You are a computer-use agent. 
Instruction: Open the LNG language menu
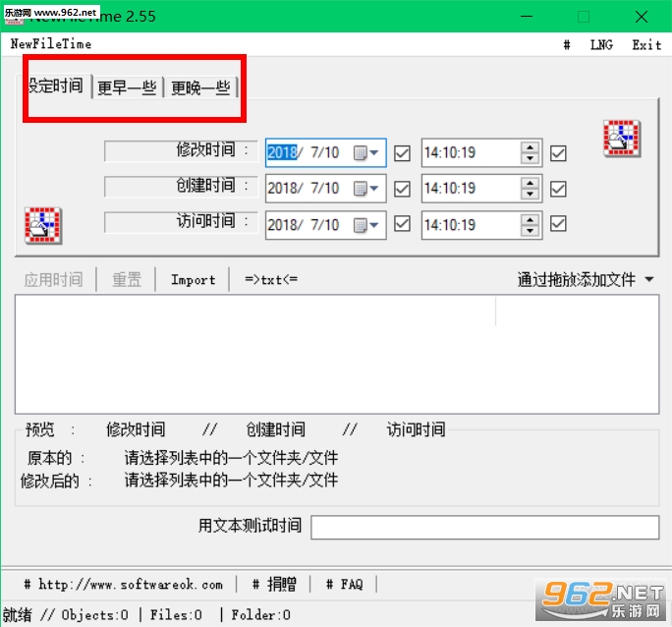601,44
